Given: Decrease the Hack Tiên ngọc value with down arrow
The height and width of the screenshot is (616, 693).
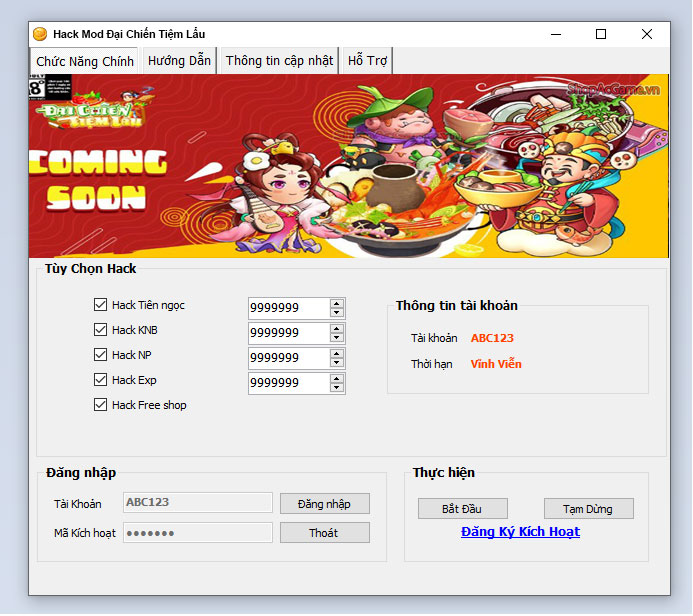Looking at the screenshot, I should pos(337,312).
